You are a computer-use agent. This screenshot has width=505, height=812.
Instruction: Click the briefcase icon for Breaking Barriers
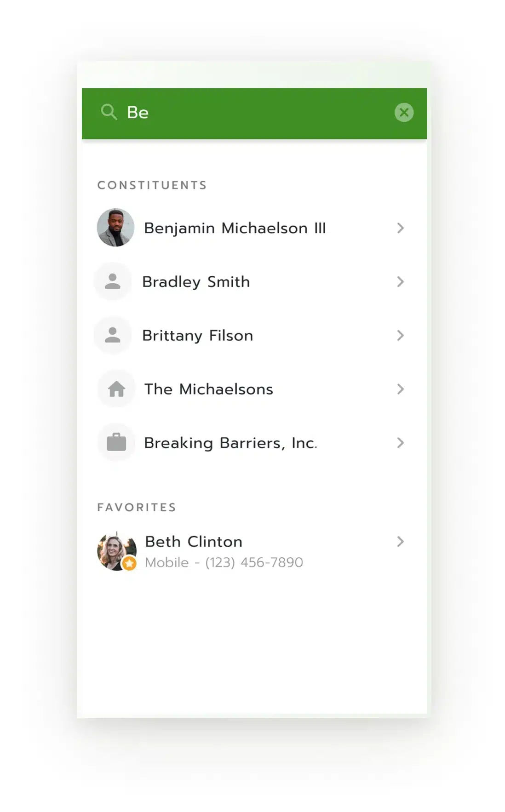click(116, 442)
